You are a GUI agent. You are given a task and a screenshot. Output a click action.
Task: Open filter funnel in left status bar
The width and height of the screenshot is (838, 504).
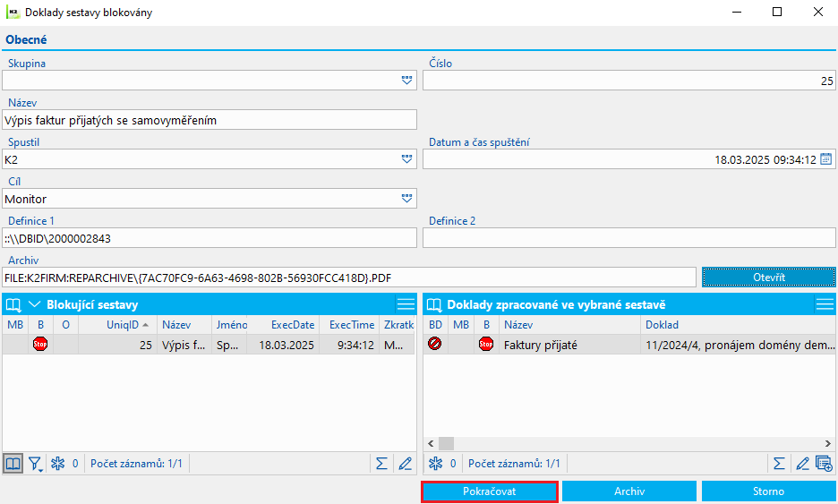click(x=35, y=464)
